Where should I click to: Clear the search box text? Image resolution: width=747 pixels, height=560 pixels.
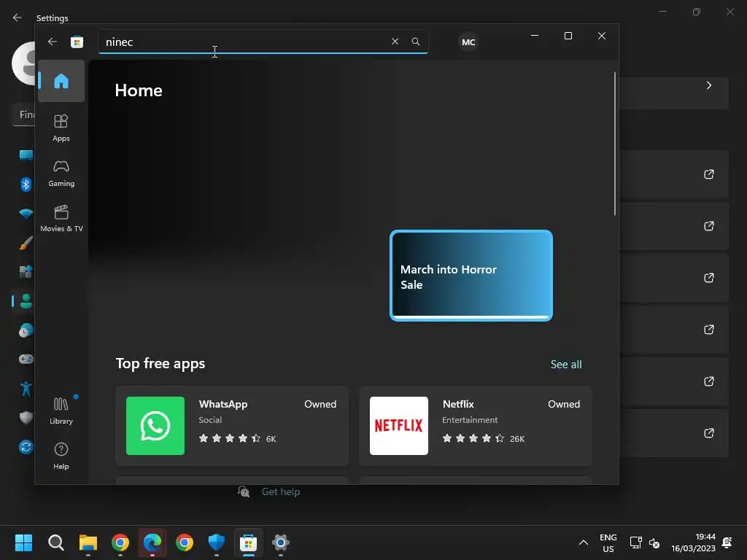[x=395, y=42]
